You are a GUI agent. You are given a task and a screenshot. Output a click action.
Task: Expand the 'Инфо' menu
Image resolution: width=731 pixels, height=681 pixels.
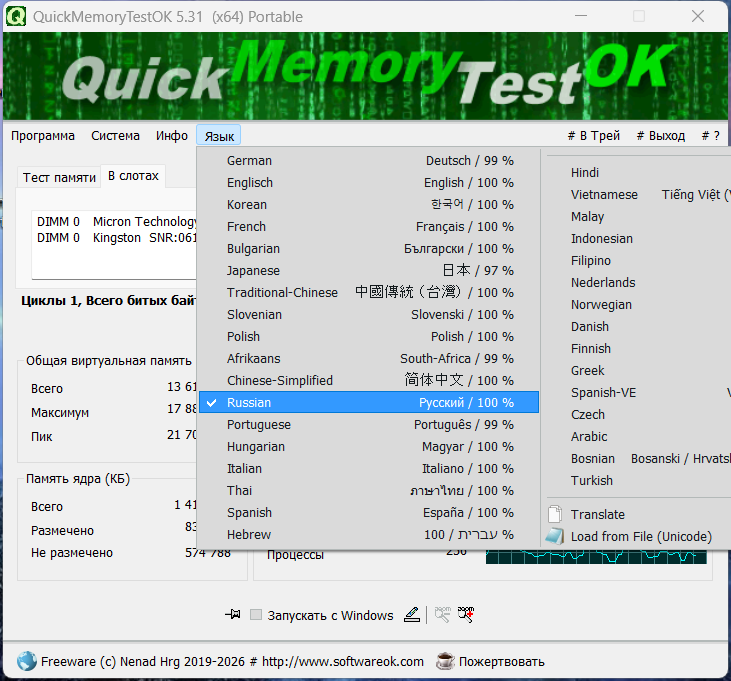point(172,136)
